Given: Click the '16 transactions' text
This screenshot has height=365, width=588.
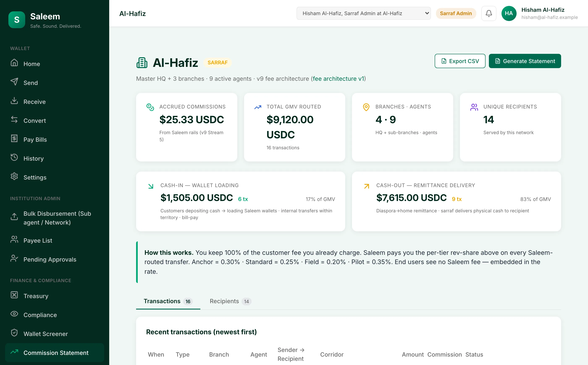Looking at the screenshot, I should coord(283,148).
